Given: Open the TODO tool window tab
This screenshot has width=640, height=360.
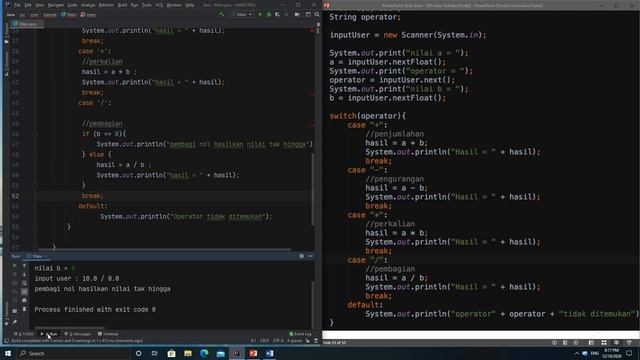Looking at the screenshot, I should tap(24, 334).
